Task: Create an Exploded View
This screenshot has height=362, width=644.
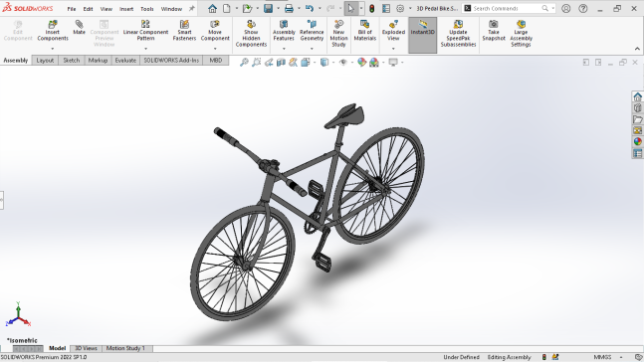Action: point(393,31)
